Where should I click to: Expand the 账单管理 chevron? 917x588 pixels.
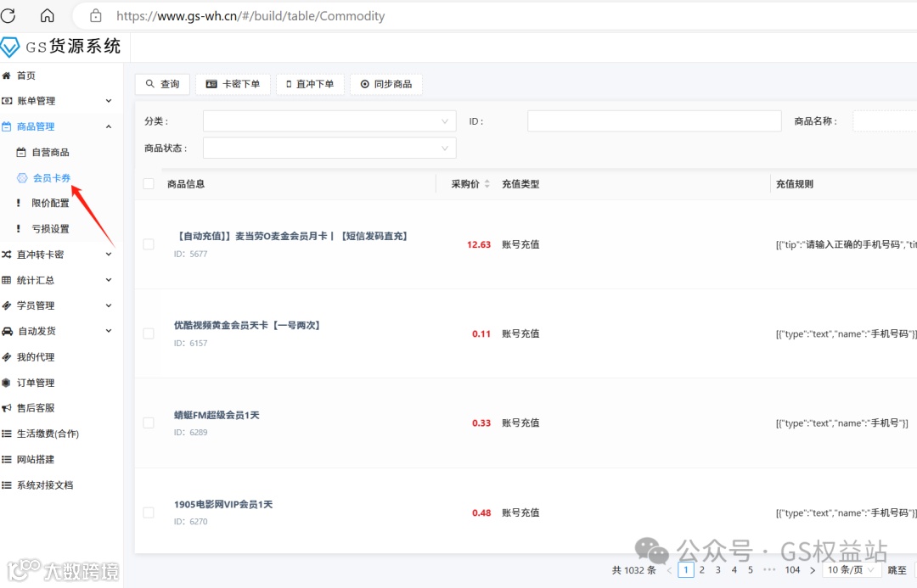(x=109, y=100)
